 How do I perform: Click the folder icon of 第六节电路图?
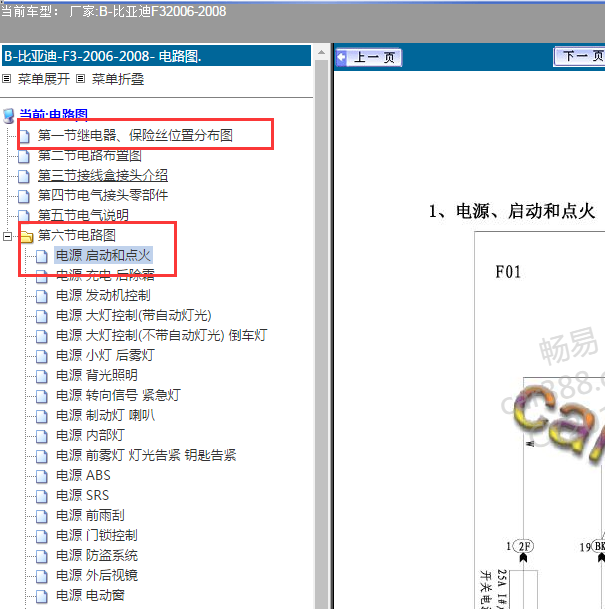click(x=26, y=236)
